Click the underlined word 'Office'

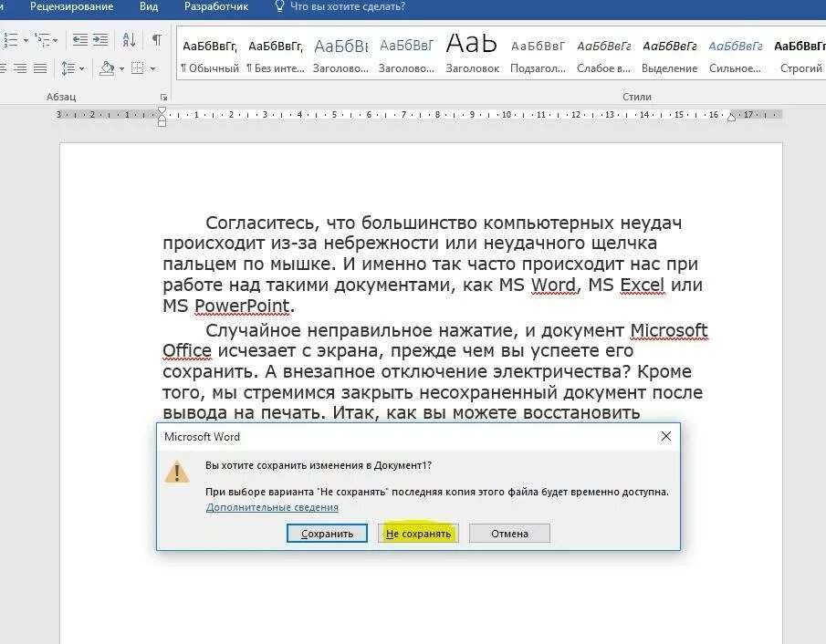[x=187, y=350]
